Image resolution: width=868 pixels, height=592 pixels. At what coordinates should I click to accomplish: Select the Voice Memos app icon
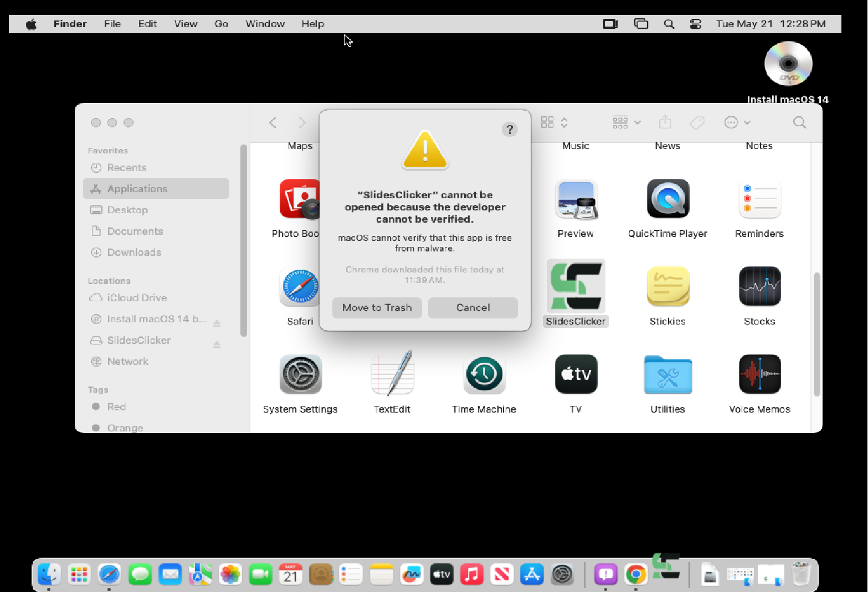click(x=759, y=374)
